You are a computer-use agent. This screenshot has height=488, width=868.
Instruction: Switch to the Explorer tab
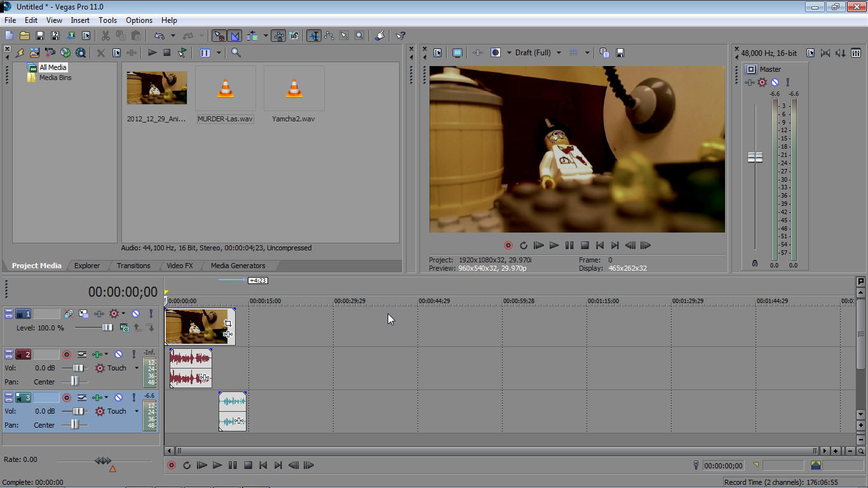coord(87,266)
